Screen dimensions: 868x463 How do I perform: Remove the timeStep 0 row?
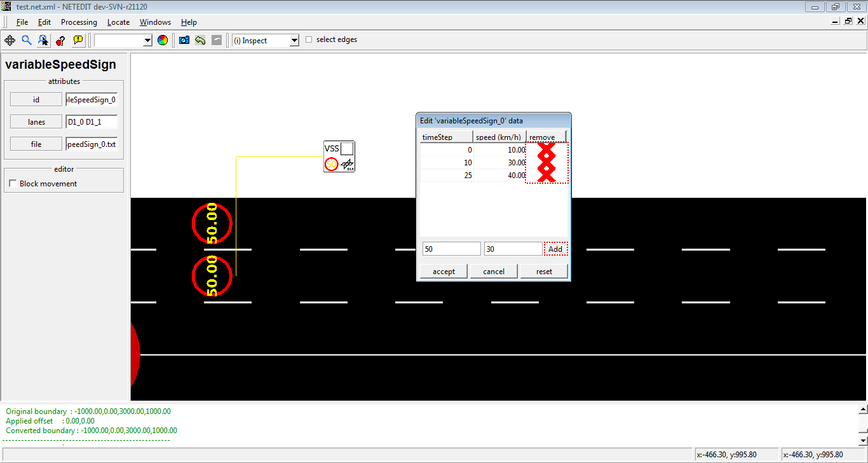546,150
